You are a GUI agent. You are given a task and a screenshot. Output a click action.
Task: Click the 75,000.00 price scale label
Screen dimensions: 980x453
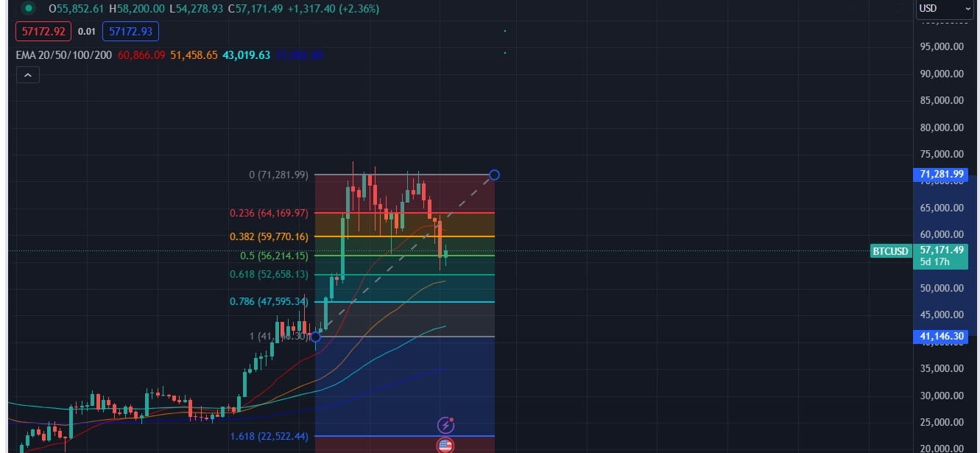(x=942, y=154)
